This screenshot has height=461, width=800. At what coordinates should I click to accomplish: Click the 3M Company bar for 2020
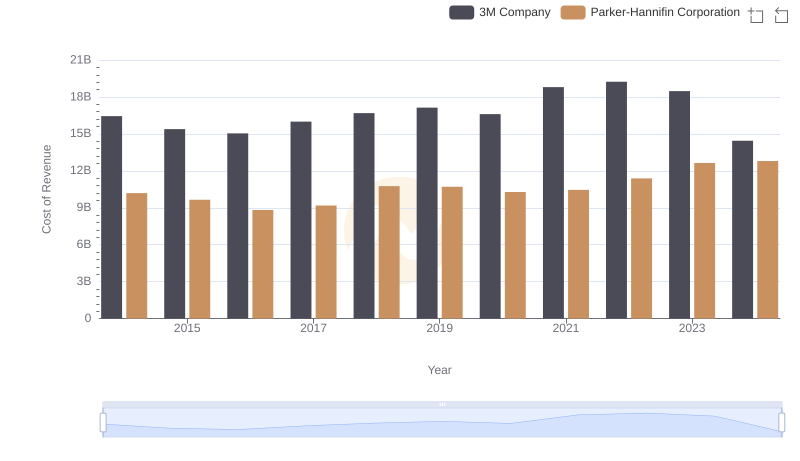click(490, 216)
